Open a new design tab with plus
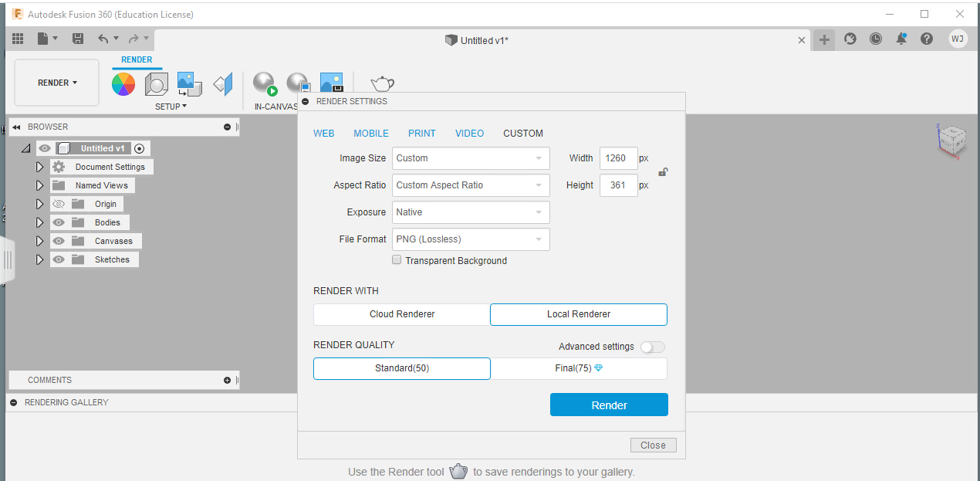The width and height of the screenshot is (980, 481). tap(825, 40)
